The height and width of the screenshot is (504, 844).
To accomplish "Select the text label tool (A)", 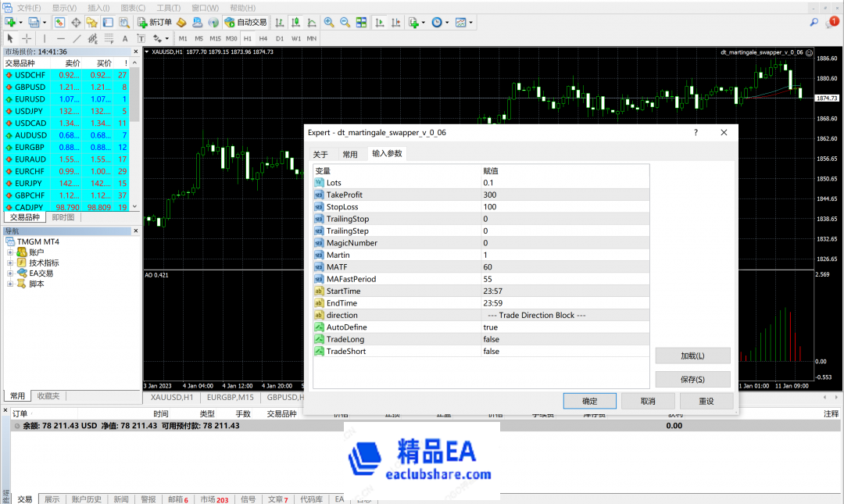I will [x=126, y=38].
